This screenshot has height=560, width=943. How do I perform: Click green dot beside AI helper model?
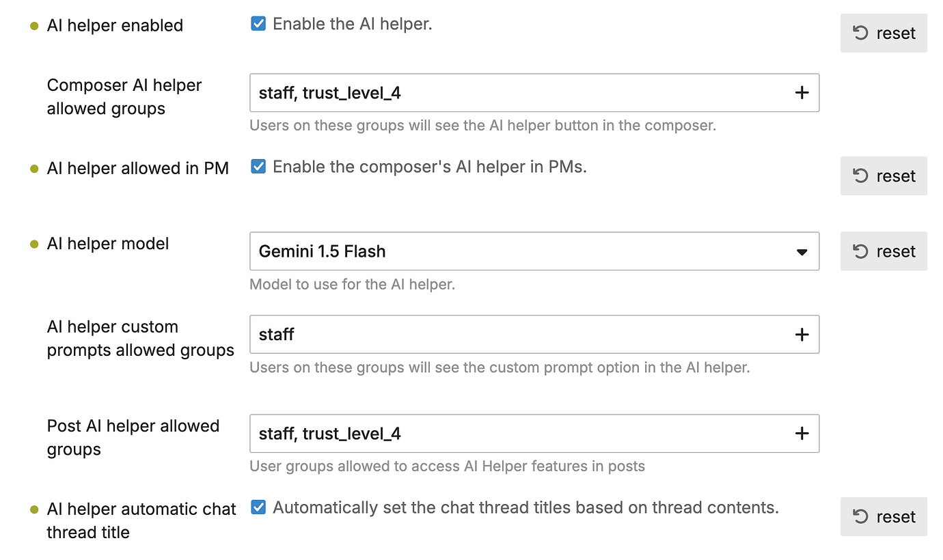click(34, 244)
